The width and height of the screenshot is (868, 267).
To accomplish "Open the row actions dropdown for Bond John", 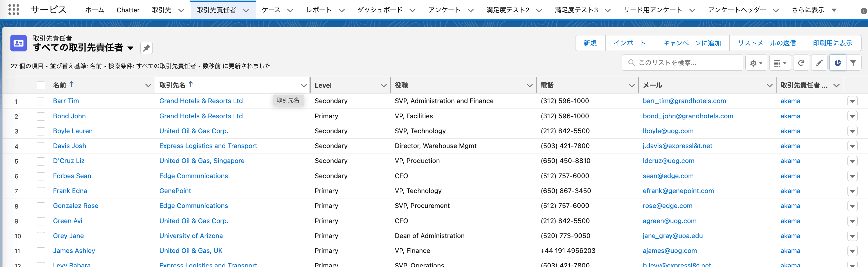I will click(x=853, y=116).
